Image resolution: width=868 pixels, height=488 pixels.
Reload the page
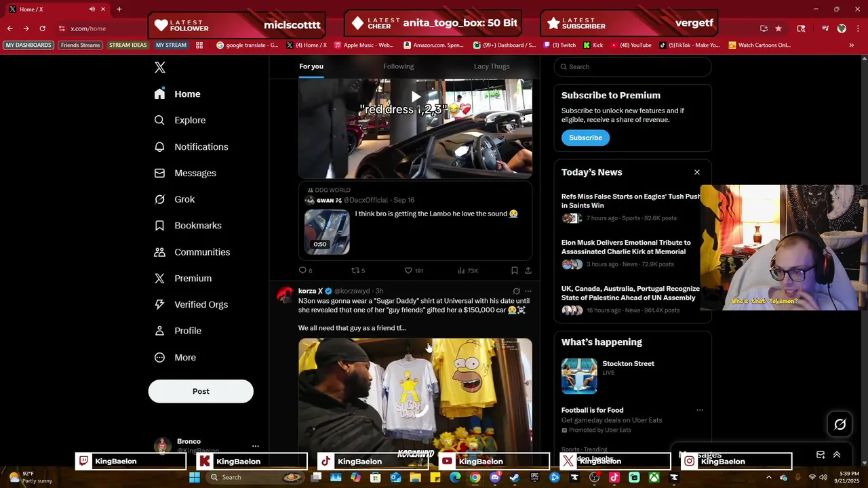pos(42,28)
